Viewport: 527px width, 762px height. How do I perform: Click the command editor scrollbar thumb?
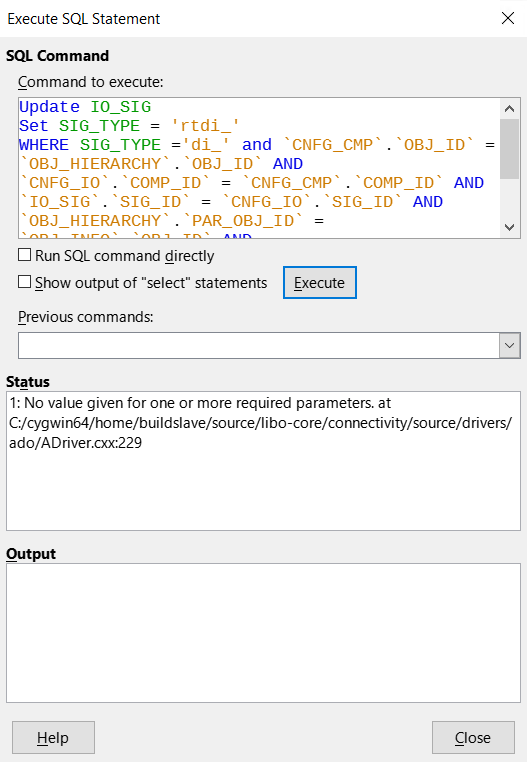509,149
